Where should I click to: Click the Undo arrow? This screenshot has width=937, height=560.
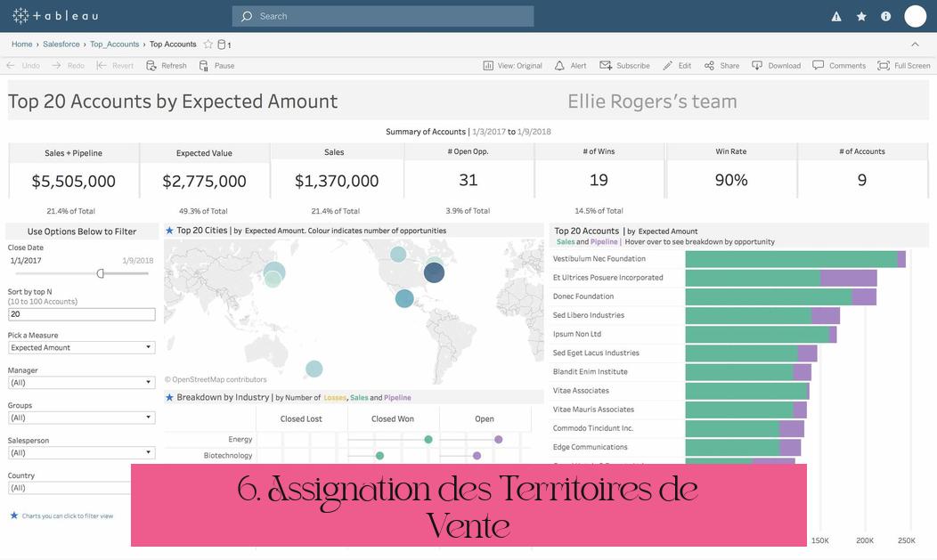tap(11, 65)
